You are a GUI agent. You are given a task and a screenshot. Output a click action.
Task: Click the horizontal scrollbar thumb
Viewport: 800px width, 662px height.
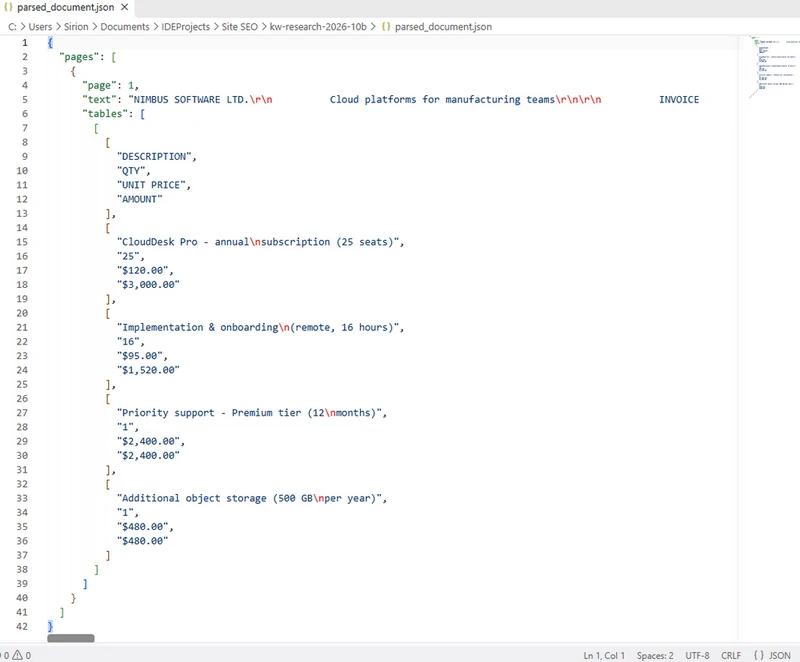click(x=71, y=638)
